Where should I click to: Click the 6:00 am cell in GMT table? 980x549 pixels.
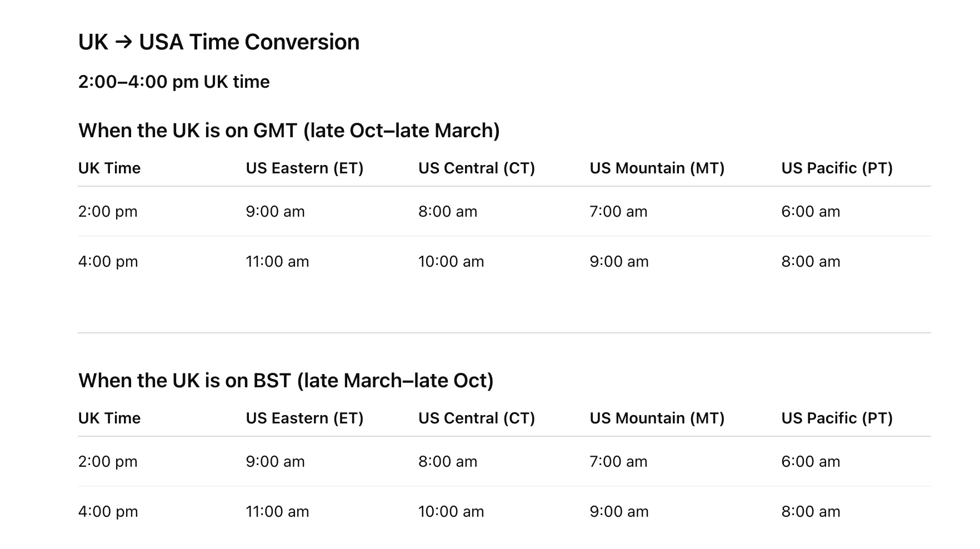(811, 212)
